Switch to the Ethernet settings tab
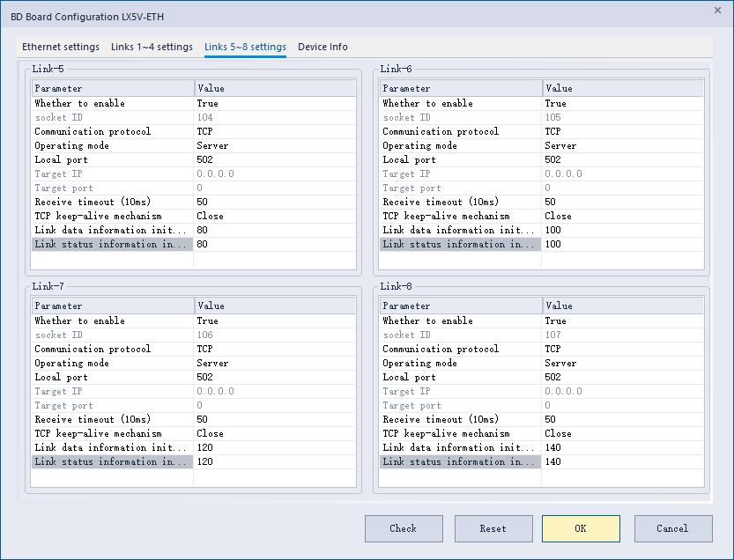734x560 pixels. (x=61, y=47)
